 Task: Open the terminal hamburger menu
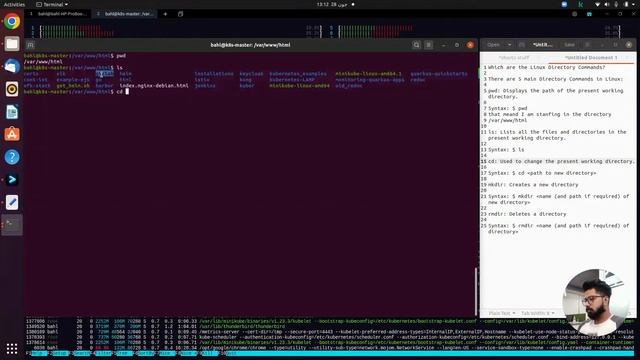coord(429,45)
